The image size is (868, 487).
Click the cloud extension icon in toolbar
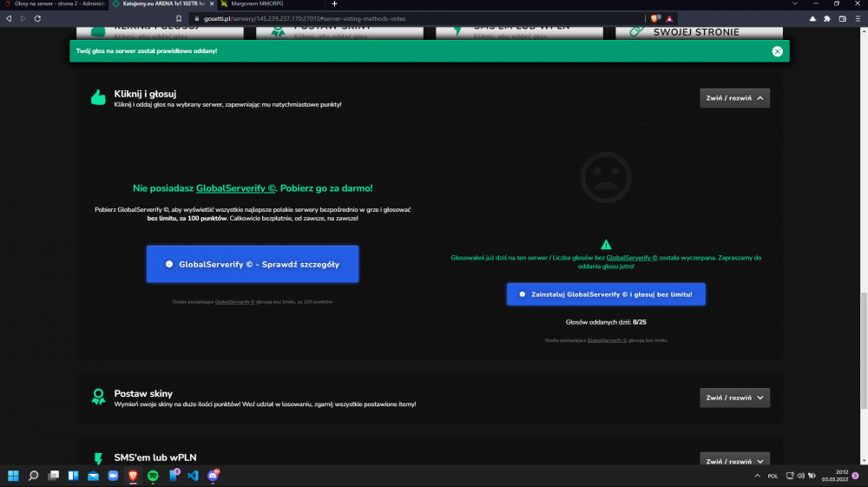[x=812, y=18]
